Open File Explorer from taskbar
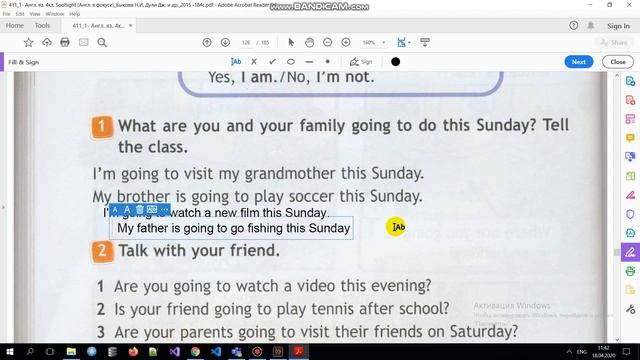 (71, 351)
